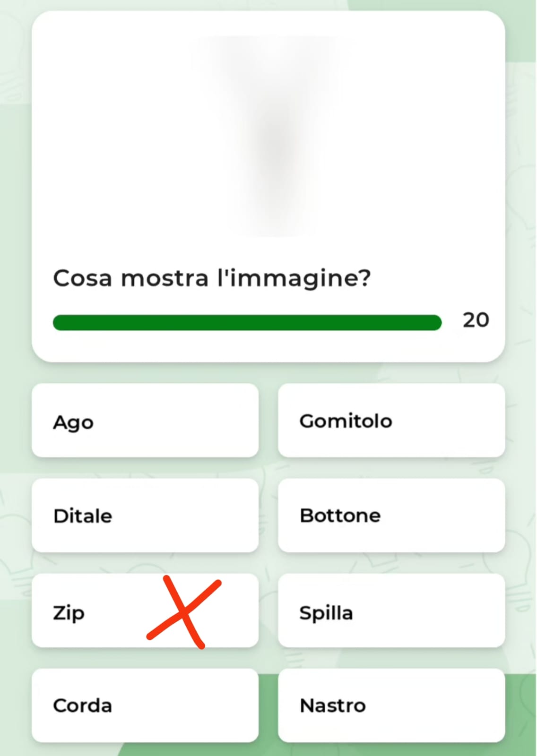Select the Ago answer option
The width and height of the screenshot is (537, 756).
(x=145, y=421)
